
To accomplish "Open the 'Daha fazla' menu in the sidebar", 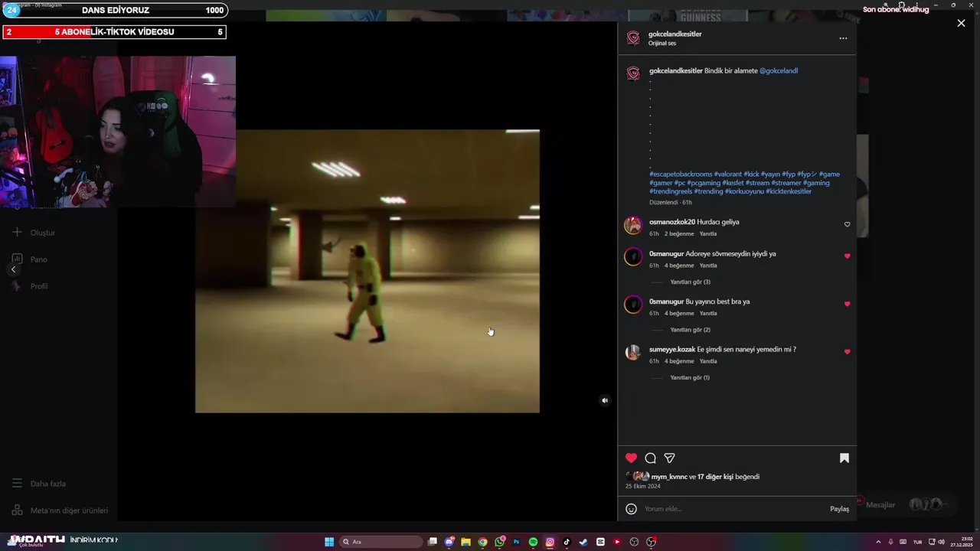I will (39, 484).
